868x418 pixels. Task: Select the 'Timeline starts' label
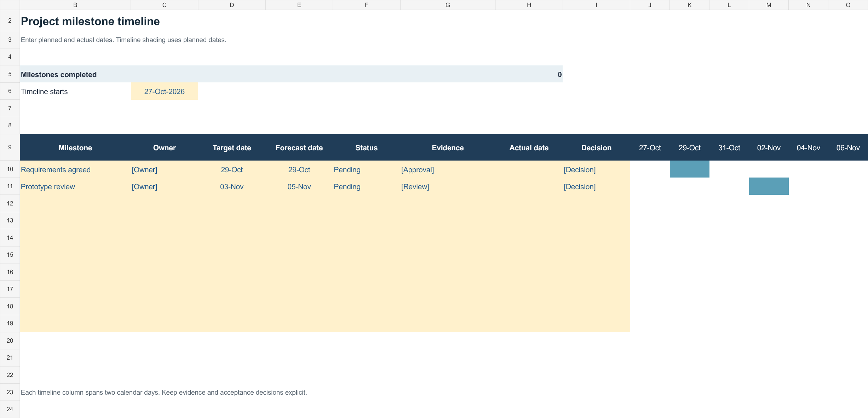(x=44, y=92)
